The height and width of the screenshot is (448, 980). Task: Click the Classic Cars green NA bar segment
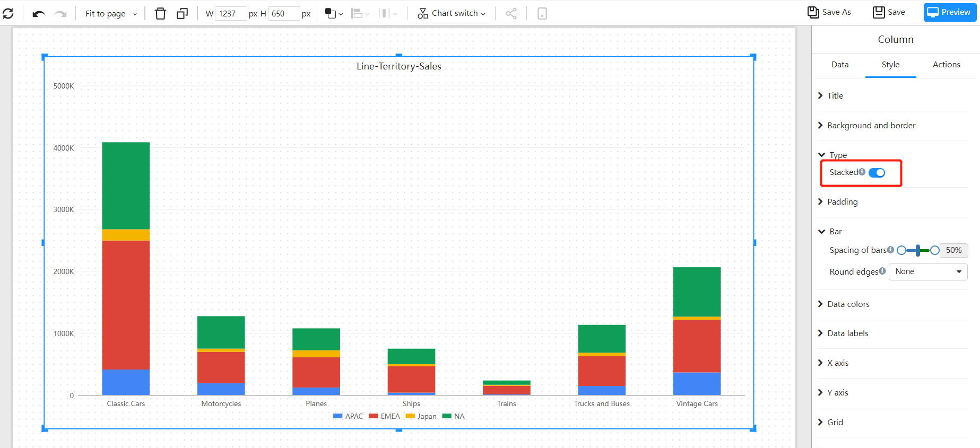click(x=126, y=186)
